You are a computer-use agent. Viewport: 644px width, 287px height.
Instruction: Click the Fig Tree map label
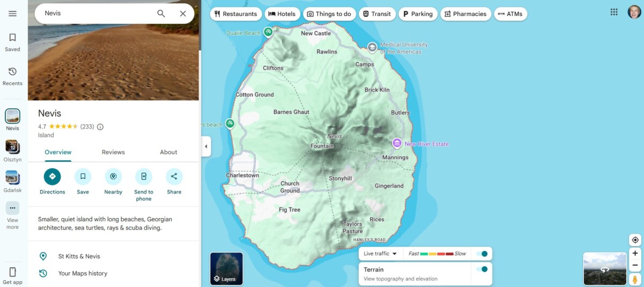coord(290,210)
